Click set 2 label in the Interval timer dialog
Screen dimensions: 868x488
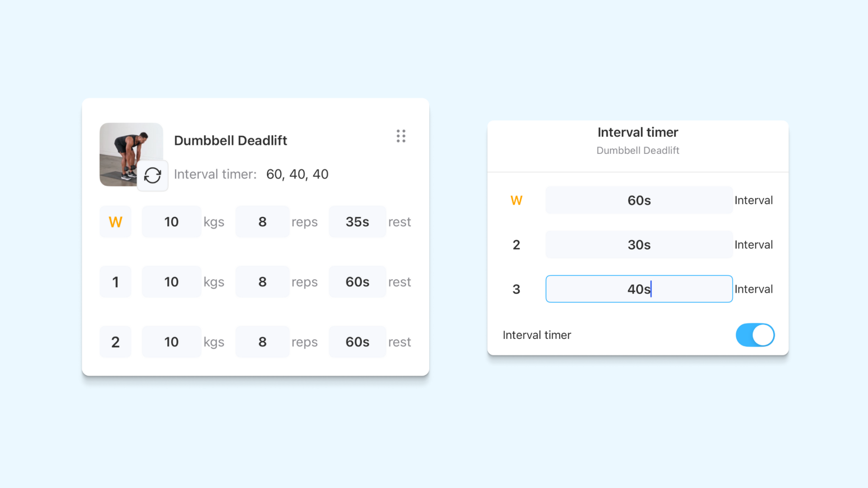(x=516, y=244)
